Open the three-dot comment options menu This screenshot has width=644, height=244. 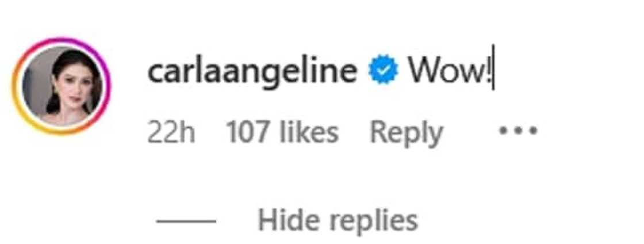(517, 131)
